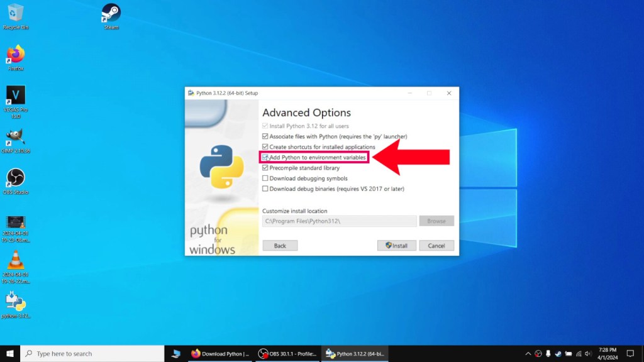Switch to the Download Python Firefox tab

219,353
